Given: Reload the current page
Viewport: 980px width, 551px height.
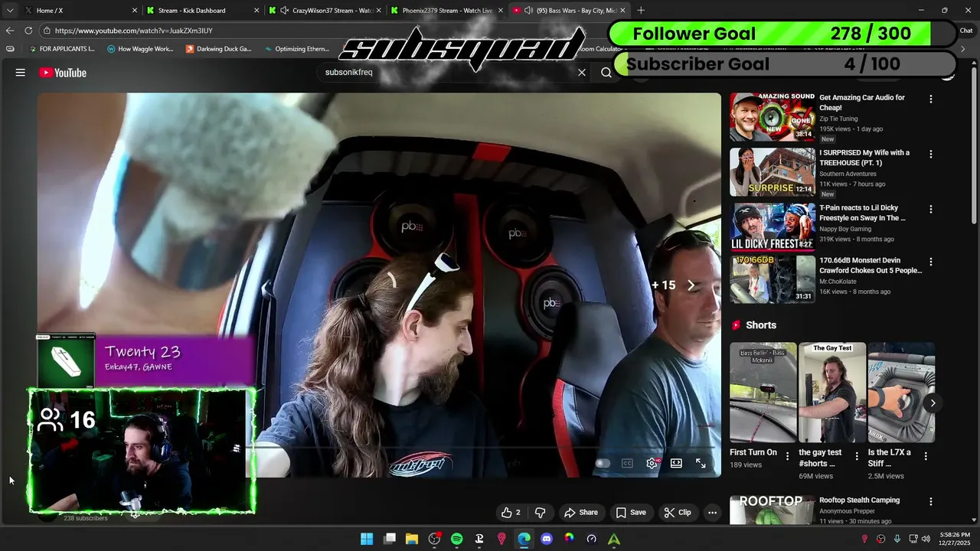Looking at the screenshot, I should (x=28, y=31).
